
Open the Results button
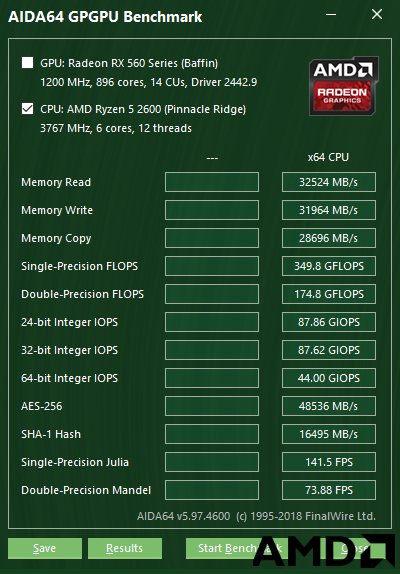click(125, 548)
